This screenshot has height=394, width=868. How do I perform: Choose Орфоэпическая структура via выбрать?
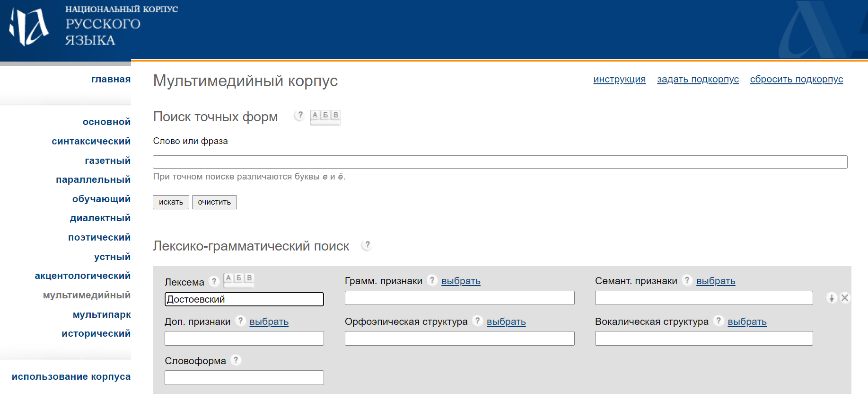pyautogui.click(x=506, y=322)
